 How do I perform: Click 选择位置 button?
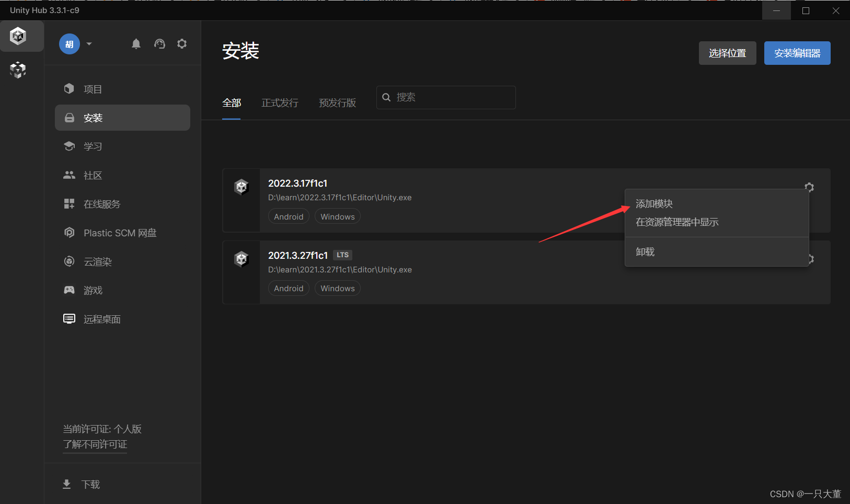pyautogui.click(x=728, y=53)
